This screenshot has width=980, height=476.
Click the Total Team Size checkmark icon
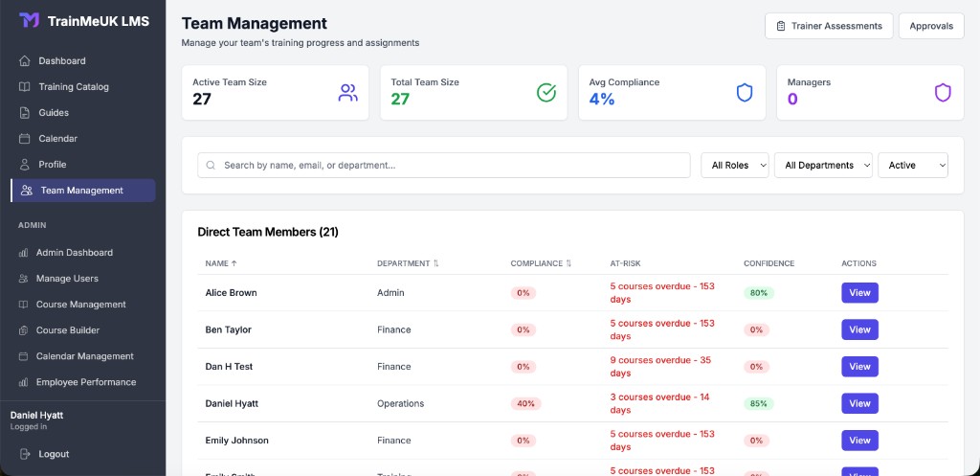coord(546,93)
